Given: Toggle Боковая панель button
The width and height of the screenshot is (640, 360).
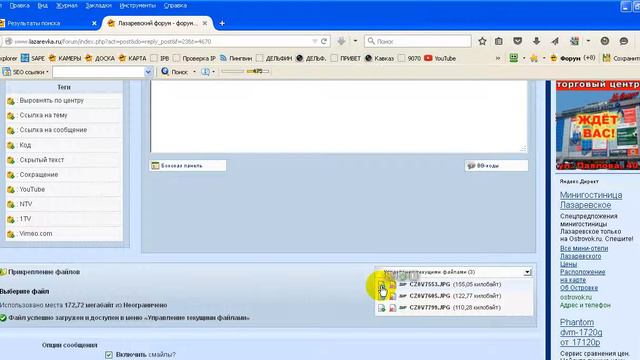Looking at the screenshot, I should click(x=188, y=166).
